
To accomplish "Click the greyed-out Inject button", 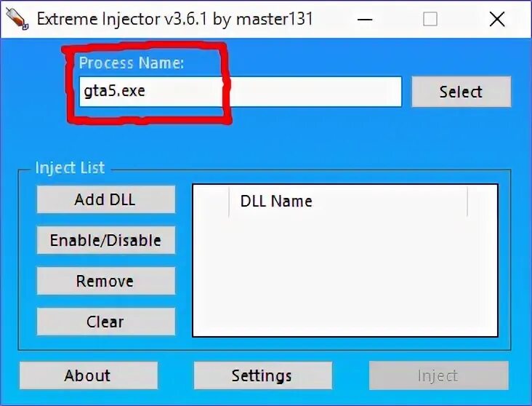I will [x=438, y=375].
